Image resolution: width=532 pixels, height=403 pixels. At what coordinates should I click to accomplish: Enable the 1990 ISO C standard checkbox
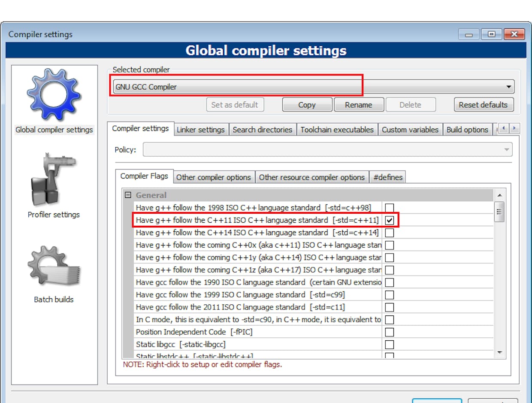point(390,283)
